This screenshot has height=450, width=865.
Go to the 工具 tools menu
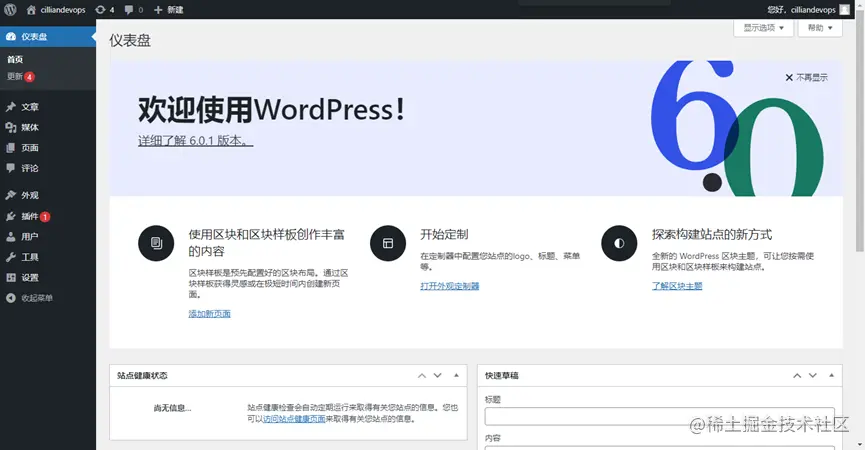click(30, 257)
